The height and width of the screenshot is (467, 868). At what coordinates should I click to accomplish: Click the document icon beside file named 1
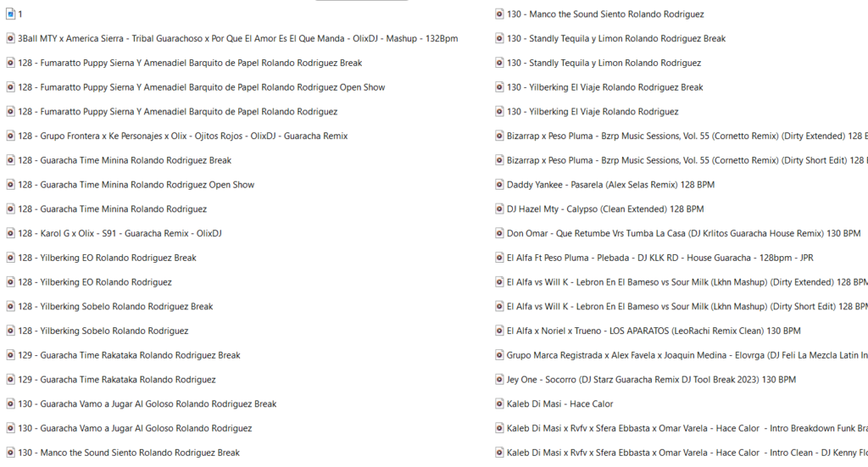[x=10, y=14]
